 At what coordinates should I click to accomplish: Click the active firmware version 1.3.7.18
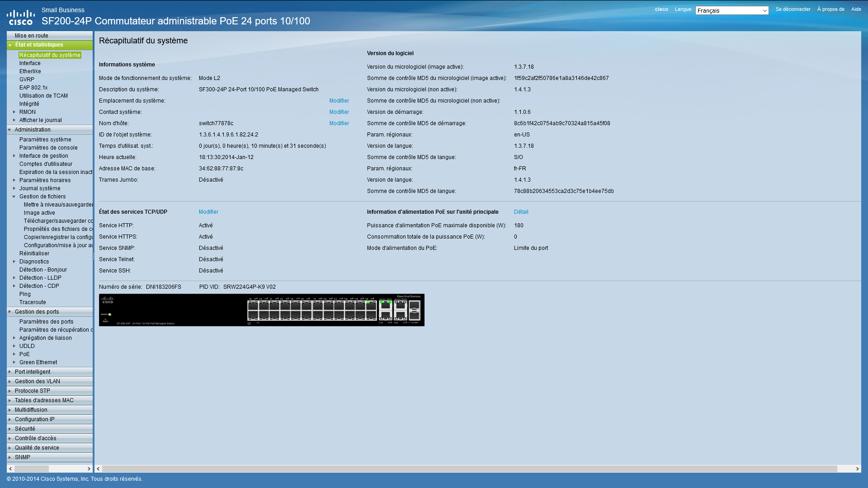click(524, 67)
